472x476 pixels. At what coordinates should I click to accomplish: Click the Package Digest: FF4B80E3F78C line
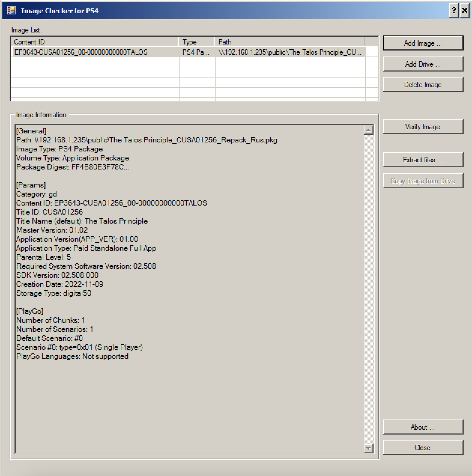pos(73,167)
